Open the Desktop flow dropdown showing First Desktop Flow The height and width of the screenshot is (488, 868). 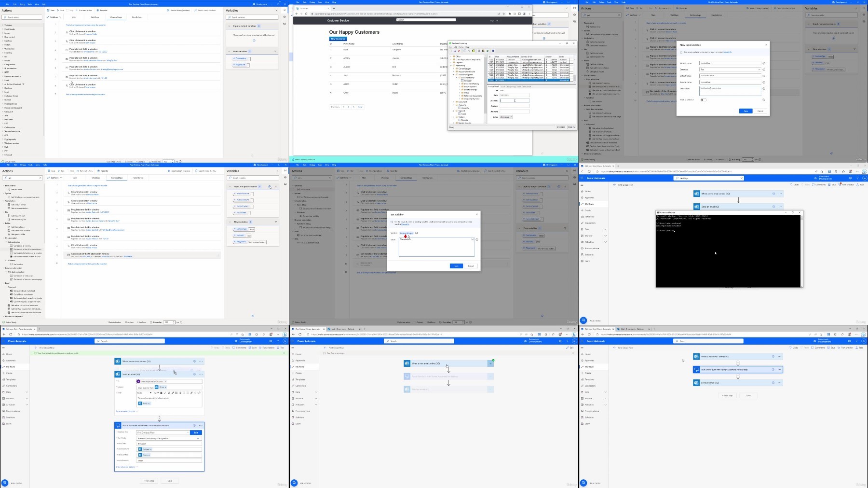point(163,432)
